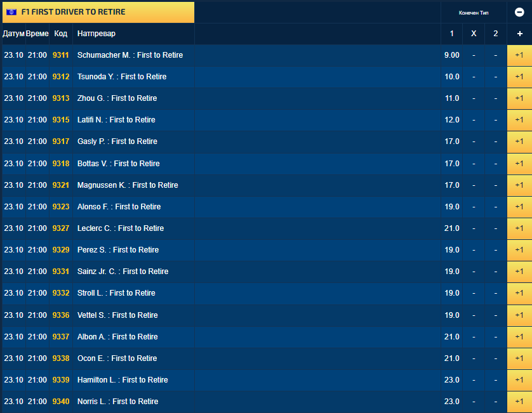Screen dimensions: 532x413
Task: Click event code 9327
Action: (x=61, y=228)
